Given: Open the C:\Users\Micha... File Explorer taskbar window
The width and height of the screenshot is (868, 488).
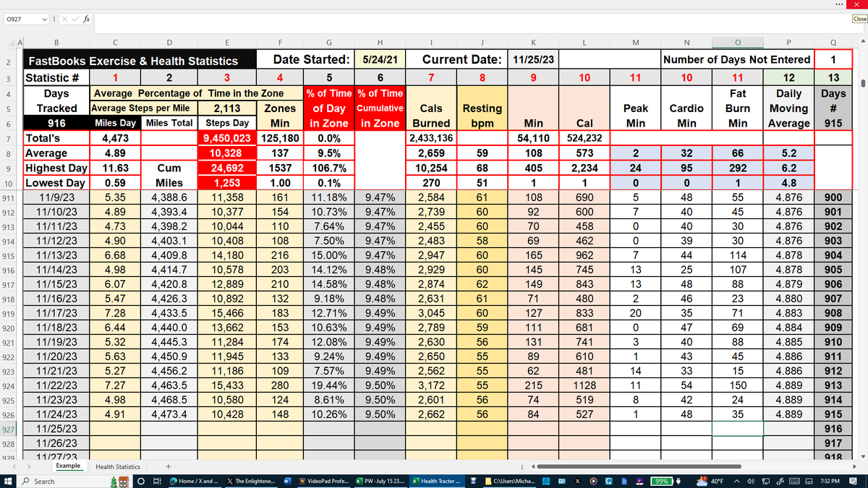Looking at the screenshot, I should (x=511, y=481).
